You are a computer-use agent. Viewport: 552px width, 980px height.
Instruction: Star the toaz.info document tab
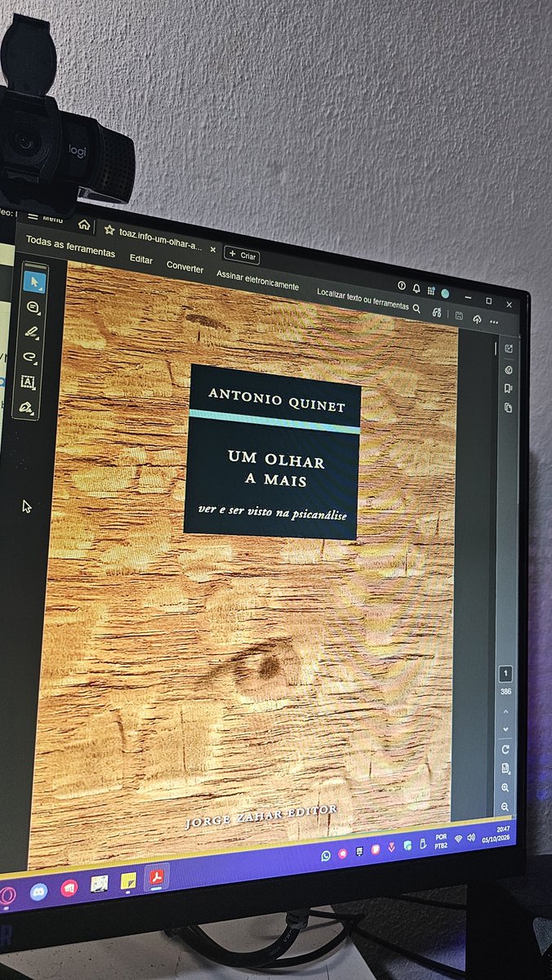tap(109, 230)
